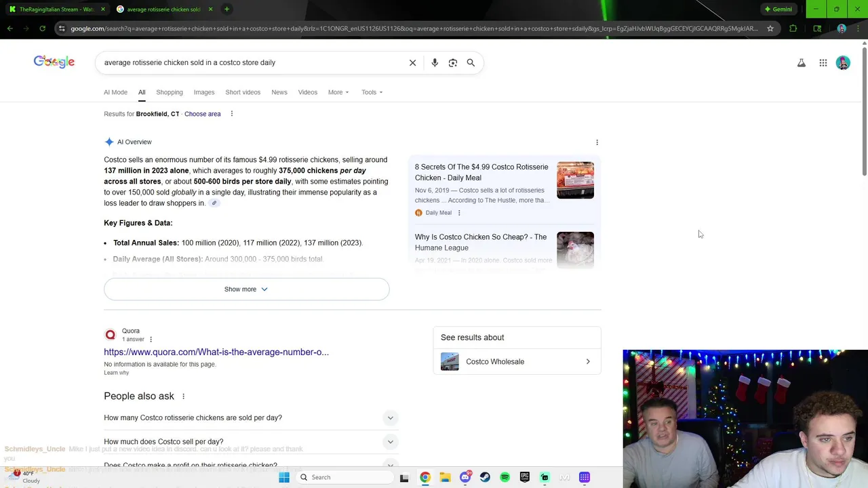
Task: Open Search Labs flask icon
Action: 802,63
